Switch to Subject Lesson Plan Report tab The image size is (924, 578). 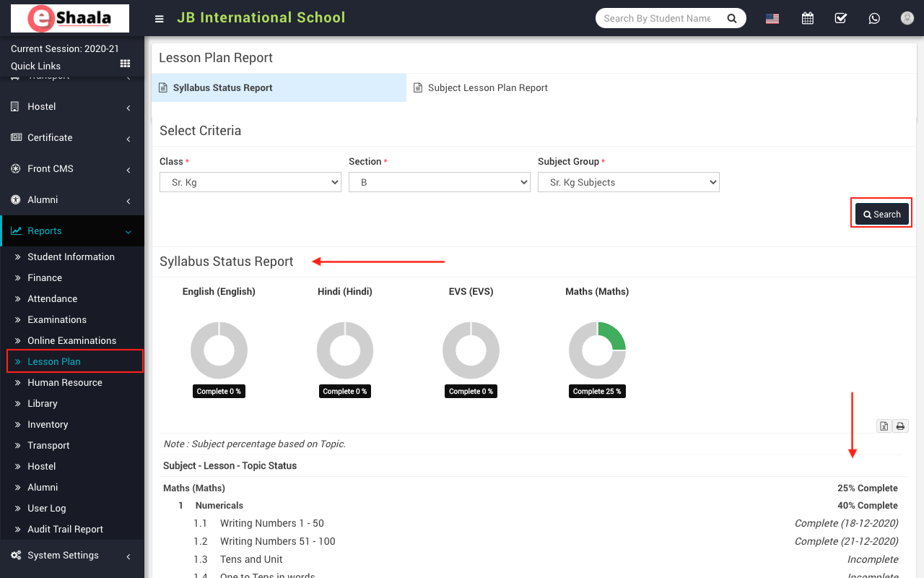pos(487,88)
